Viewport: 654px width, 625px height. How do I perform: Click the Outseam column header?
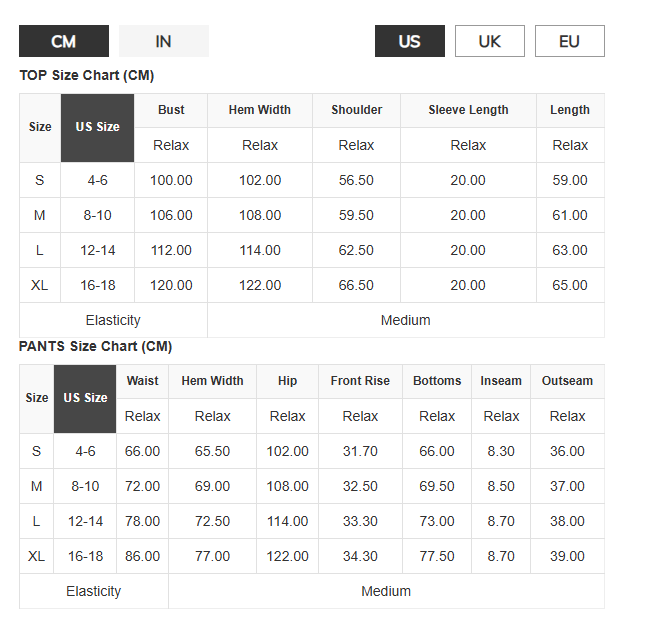pos(567,381)
